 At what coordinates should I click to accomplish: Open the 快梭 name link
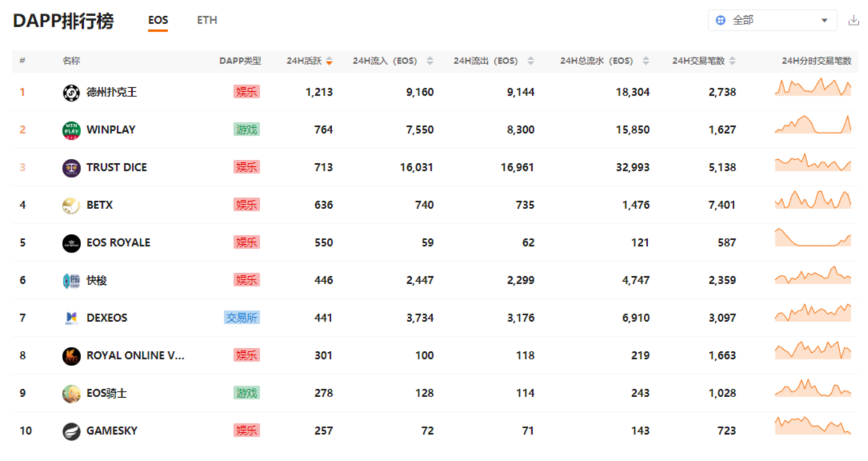coord(96,280)
